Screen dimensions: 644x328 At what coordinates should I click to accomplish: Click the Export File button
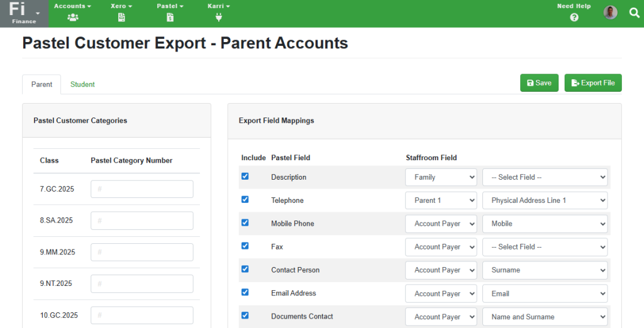tap(593, 83)
